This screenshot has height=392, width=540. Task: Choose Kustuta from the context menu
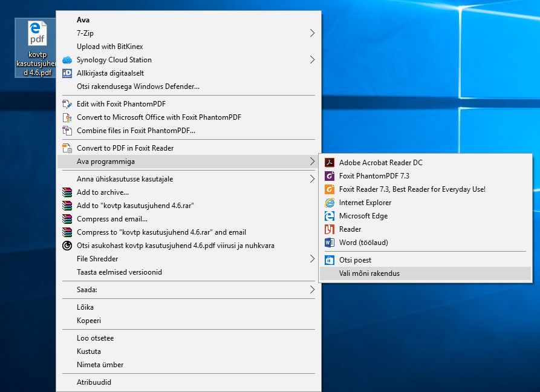coord(189,351)
